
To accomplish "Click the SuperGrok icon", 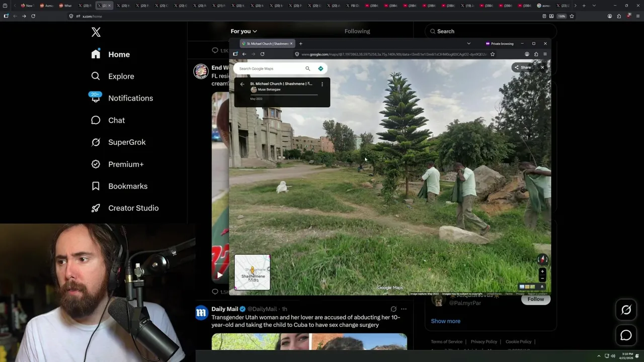I will [96, 142].
